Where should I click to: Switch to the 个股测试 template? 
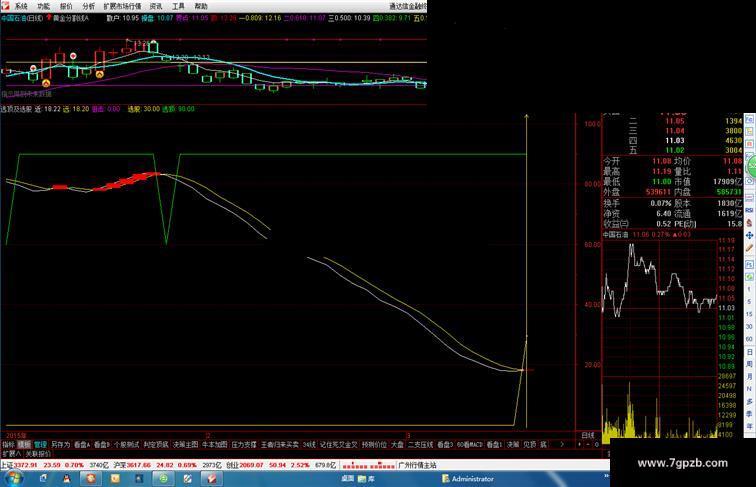pyautogui.click(x=126, y=445)
